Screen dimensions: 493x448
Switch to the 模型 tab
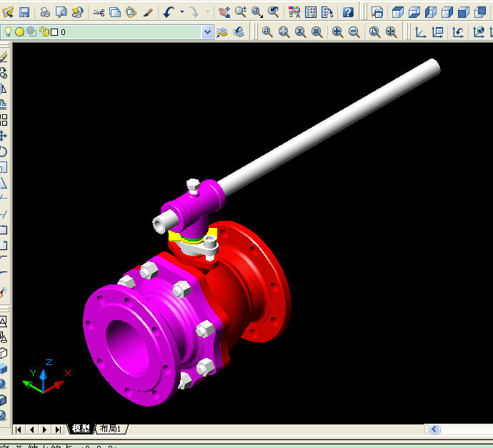click(x=81, y=429)
